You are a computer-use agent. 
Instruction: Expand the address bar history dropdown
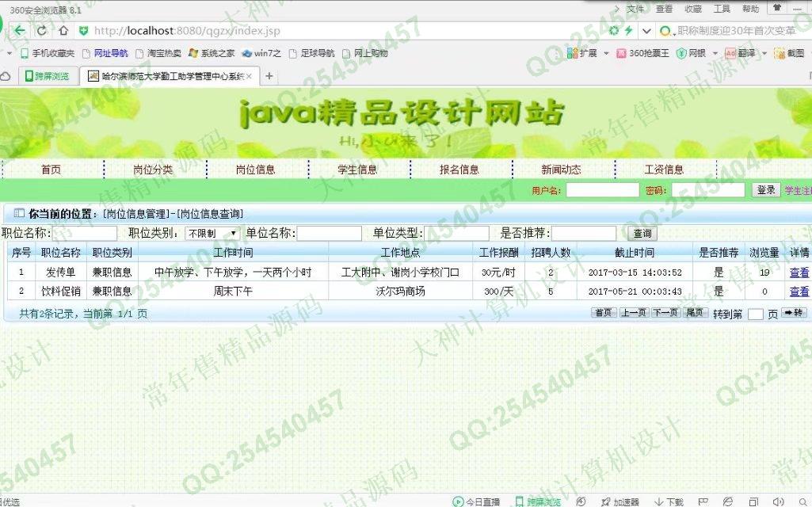(x=646, y=31)
